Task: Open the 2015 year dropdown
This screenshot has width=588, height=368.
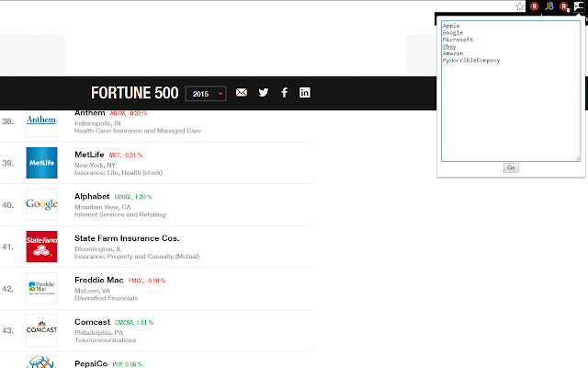Action: [206, 94]
